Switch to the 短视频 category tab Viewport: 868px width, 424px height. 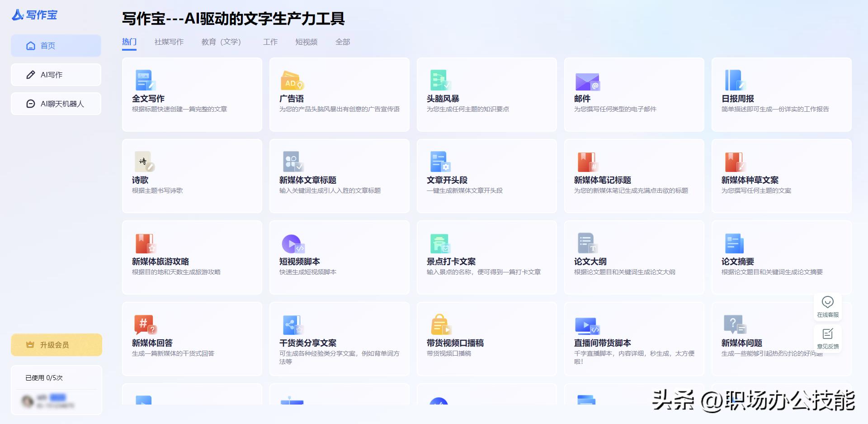click(307, 42)
